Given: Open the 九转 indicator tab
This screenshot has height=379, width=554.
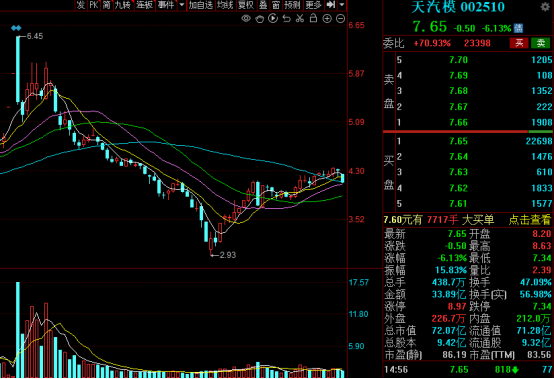Looking at the screenshot, I should pos(123,5).
